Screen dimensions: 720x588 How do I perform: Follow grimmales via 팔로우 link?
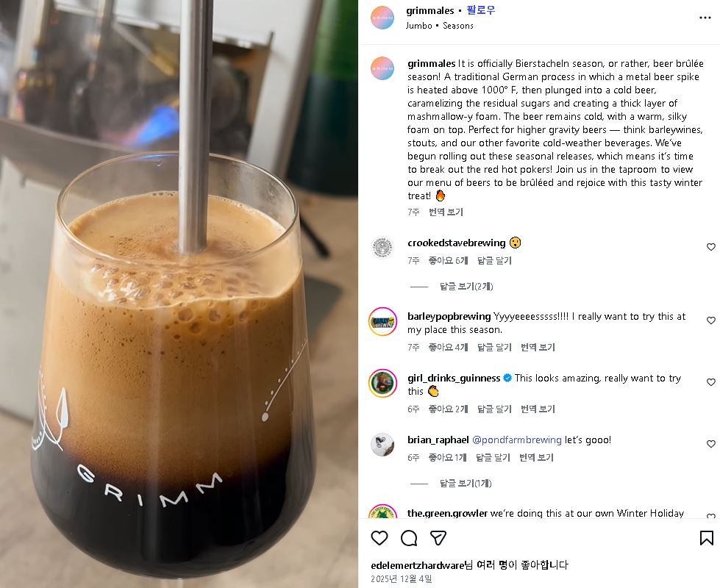coord(481,10)
